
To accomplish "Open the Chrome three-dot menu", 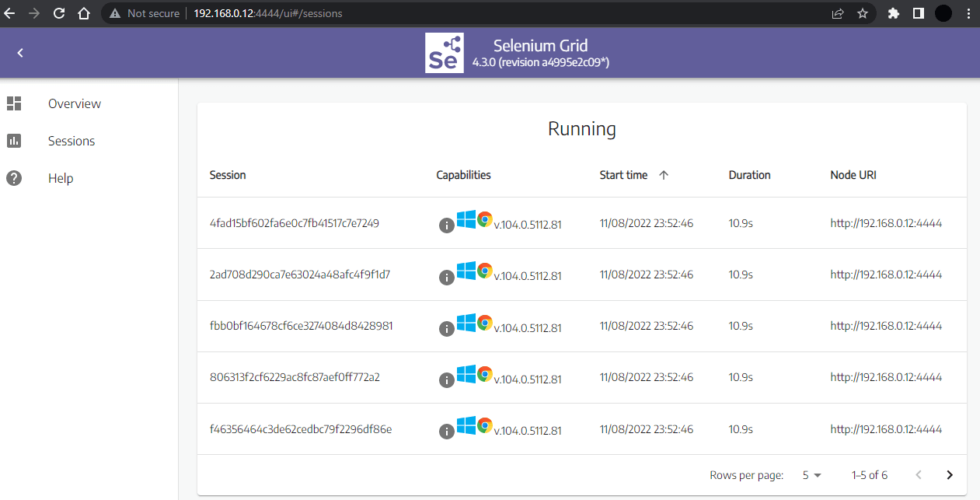I will coord(968,13).
